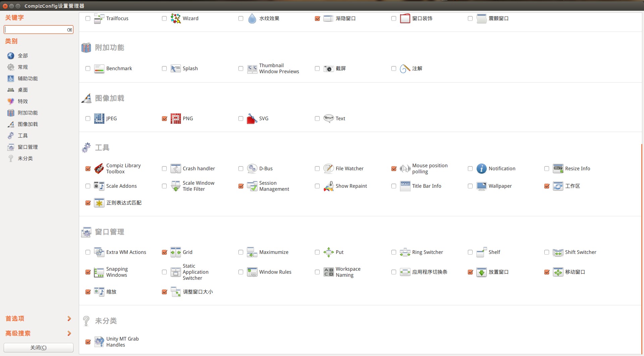Open the 水纹效果 water effect icon

tap(252, 18)
